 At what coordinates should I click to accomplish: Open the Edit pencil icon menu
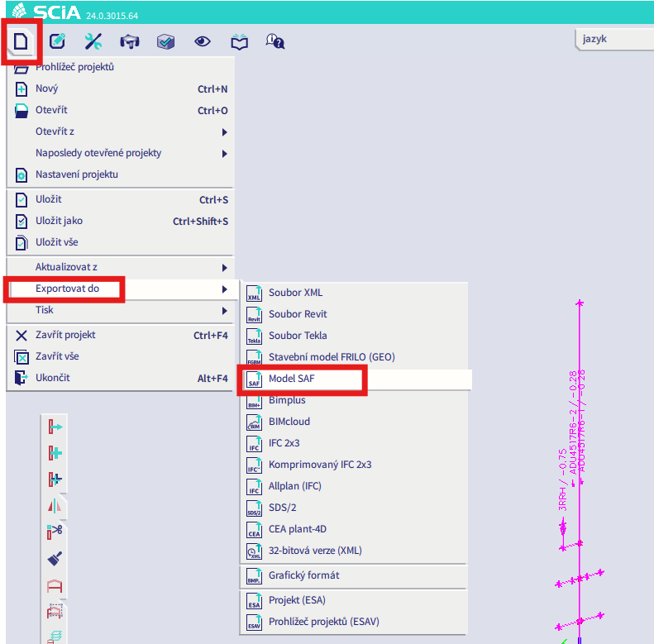click(57, 41)
